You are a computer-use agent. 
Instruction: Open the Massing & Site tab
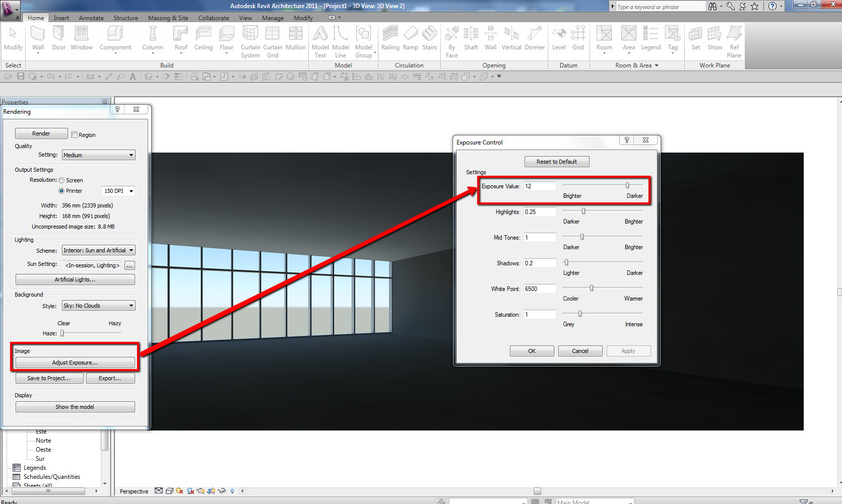pos(168,18)
